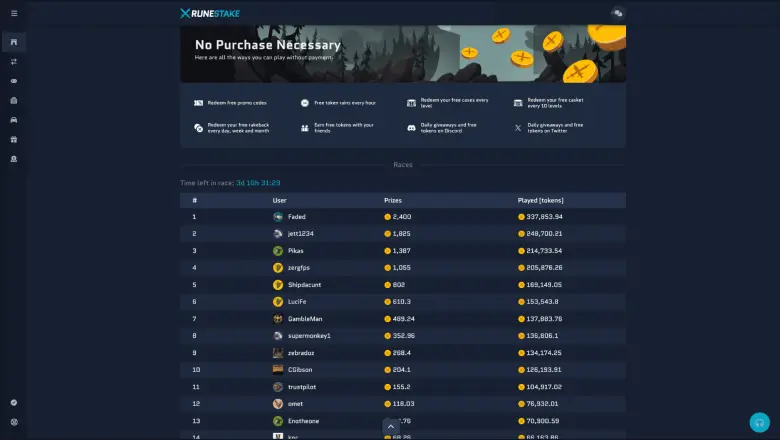Open the cases sidebar icon
This screenshot has height=440, width=780.
14,100
